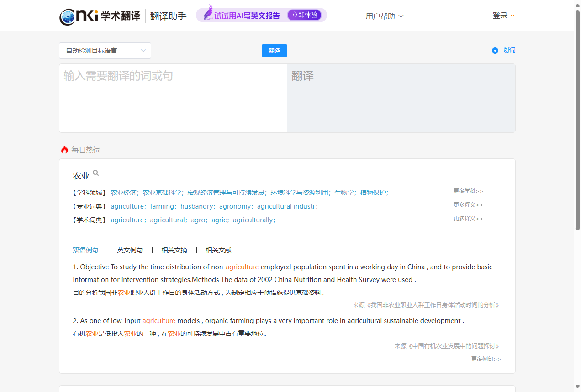Switch to the 英文例句 tab
The image size is (581, 392).
[130, 250]
